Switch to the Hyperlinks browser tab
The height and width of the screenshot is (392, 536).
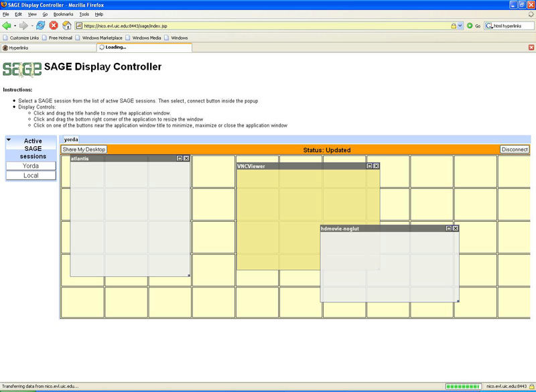tap(48, 48)
